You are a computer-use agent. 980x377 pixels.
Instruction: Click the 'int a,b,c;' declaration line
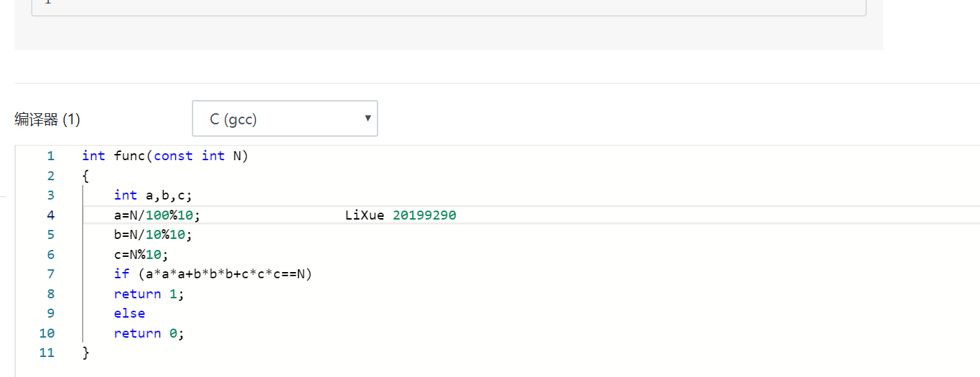pyautogui.click(x=153, y=195)
